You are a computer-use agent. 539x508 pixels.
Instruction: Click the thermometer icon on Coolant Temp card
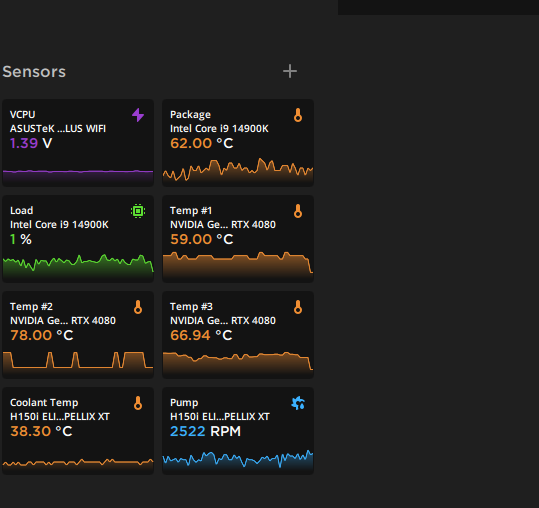(138, 403)
